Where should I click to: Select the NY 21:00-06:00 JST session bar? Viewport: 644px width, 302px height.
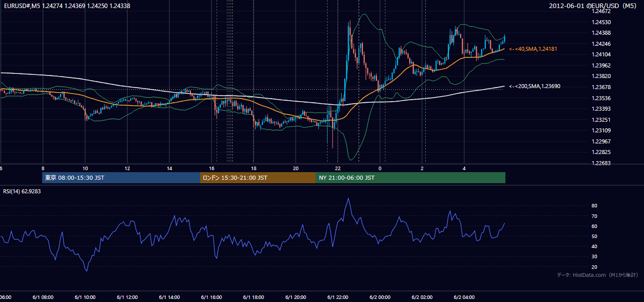tap(411, 178)
